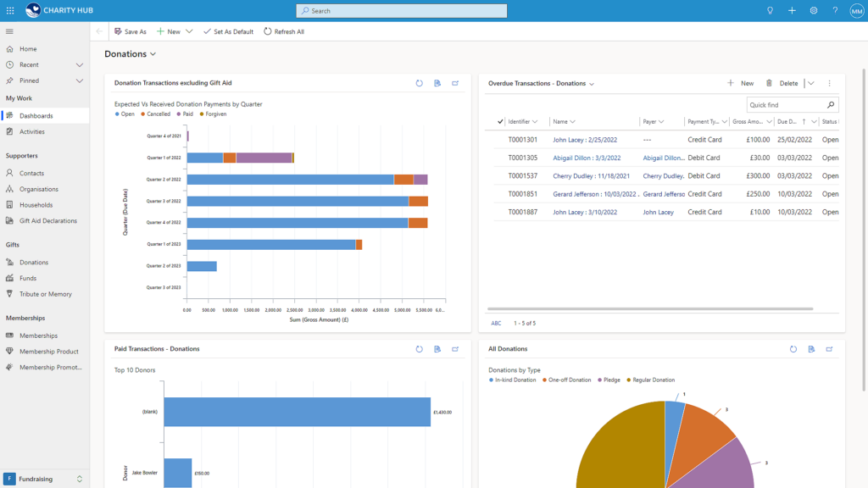Toggle the select-all rows checkmark
The width and height of the screenshot is (868, 488).
pyautogui.click(x=500, y=122)
